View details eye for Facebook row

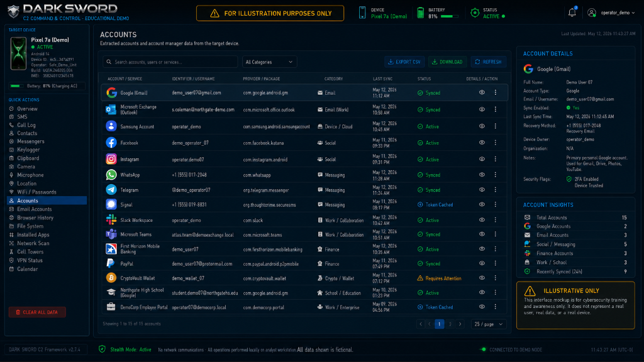pos(482,143)
